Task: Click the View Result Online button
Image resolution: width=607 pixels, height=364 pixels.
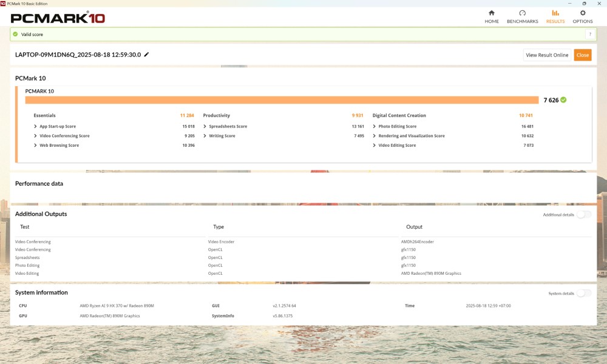Action: point(547,55)
